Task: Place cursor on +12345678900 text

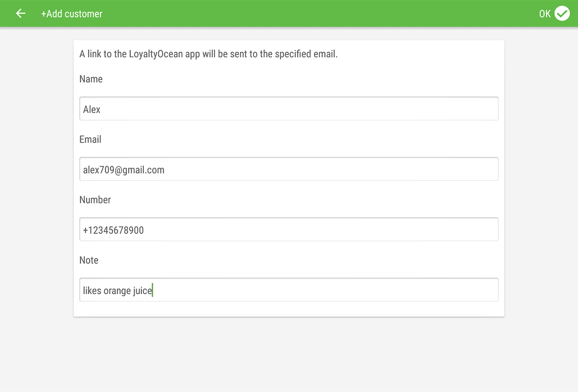Action: click(113, 231)
